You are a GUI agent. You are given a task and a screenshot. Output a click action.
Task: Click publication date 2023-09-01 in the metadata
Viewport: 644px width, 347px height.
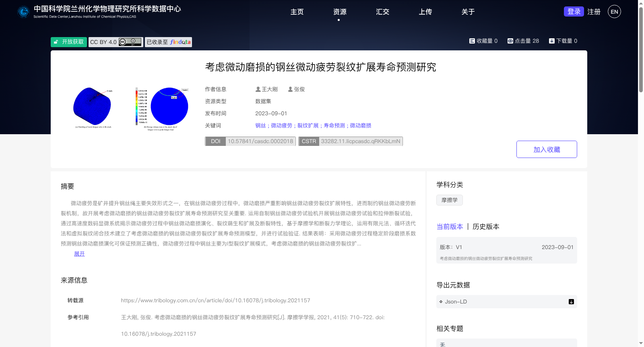[271, 114]
